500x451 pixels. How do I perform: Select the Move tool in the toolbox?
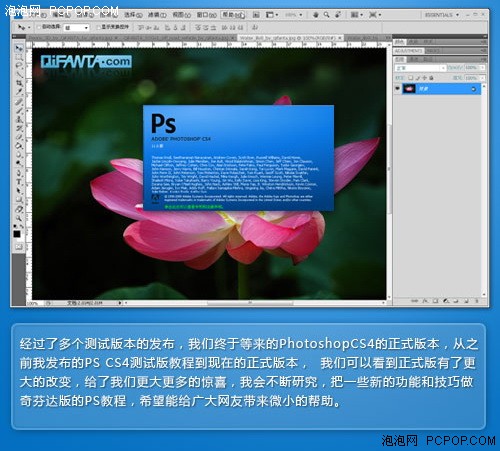pos(19,49)
